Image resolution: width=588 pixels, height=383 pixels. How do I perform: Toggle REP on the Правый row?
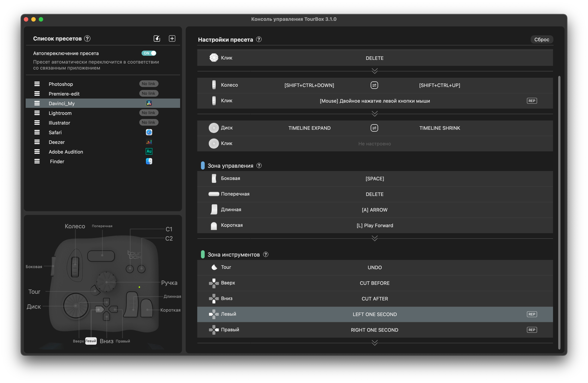(532, 330)
